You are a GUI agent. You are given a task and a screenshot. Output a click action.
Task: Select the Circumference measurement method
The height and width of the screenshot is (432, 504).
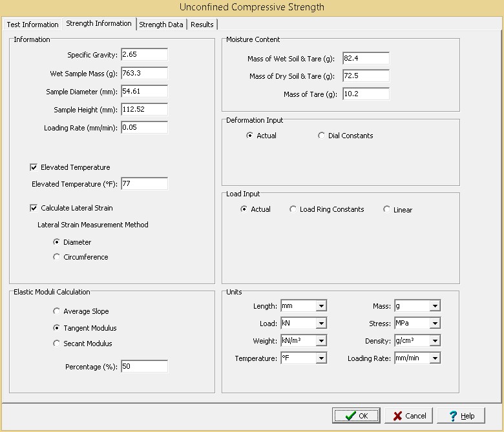57,257
